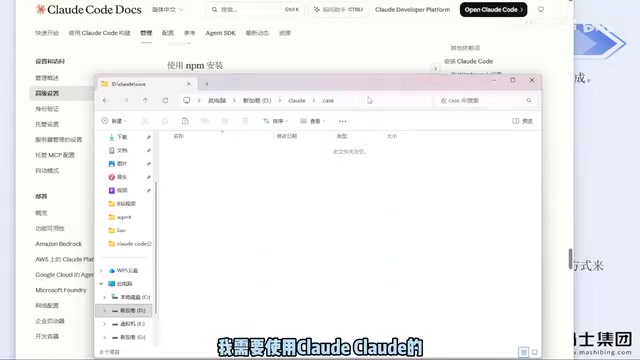Sort by the Date modified column header
The width and height of the screenshot is (640, 360).
[x=287, y=136]
